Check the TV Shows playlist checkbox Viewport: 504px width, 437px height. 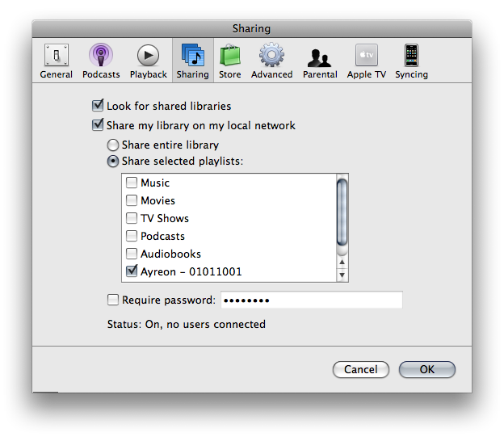click(132, 218)
